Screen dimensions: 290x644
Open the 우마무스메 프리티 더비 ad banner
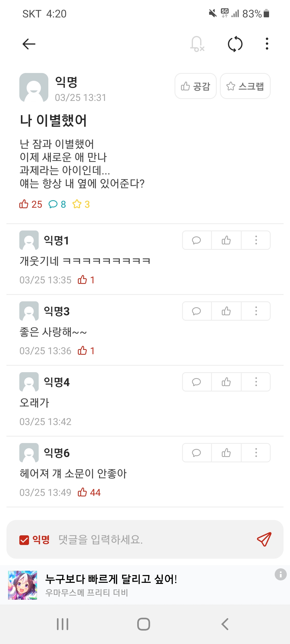coord(134,585)
